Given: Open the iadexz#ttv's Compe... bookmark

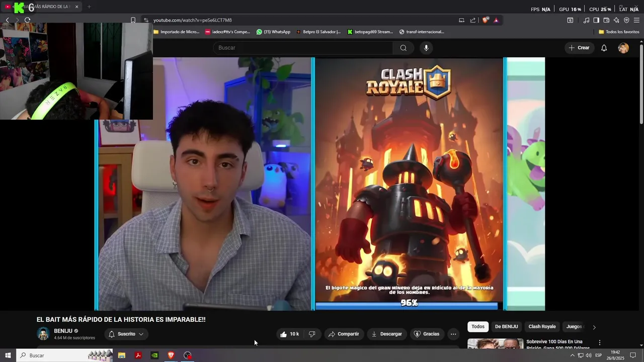Looking at the screenshot, I should [x=227, y=32].
